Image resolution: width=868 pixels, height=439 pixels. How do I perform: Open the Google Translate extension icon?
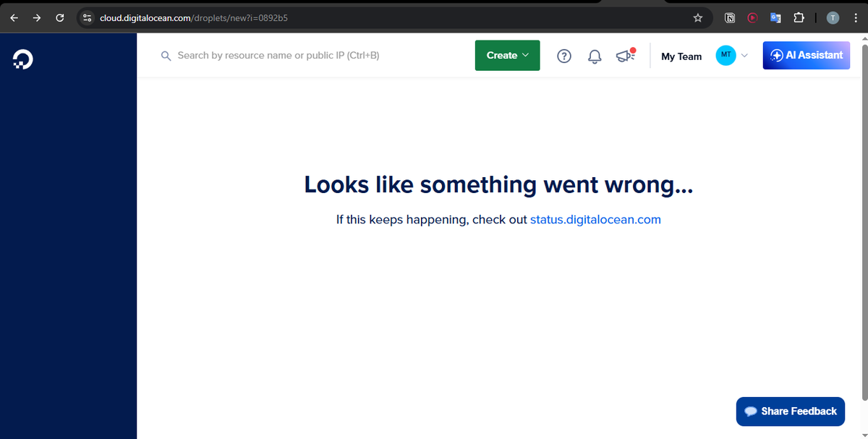775,18
